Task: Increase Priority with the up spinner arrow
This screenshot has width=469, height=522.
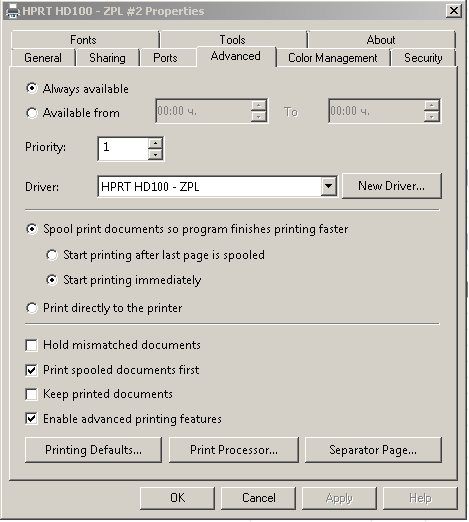Action: [155, 143]
